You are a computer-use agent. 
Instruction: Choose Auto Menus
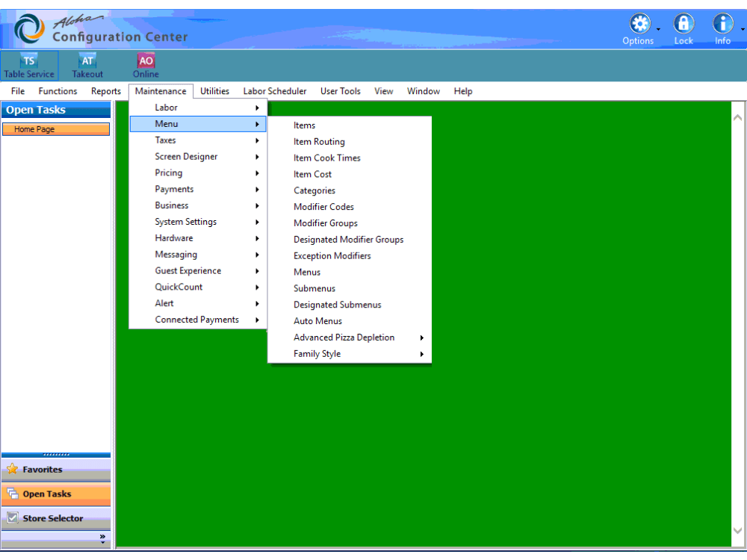point(350,321)
